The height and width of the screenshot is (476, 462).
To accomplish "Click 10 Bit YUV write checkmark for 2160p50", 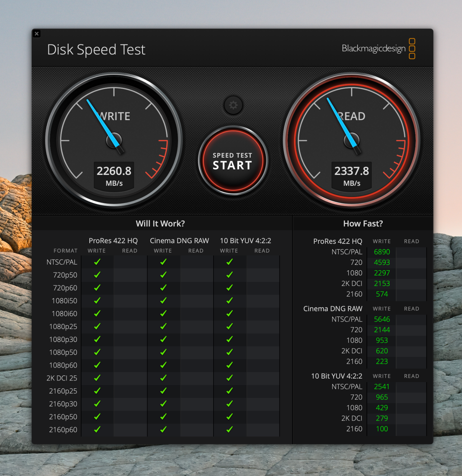I will pos(230,416).
